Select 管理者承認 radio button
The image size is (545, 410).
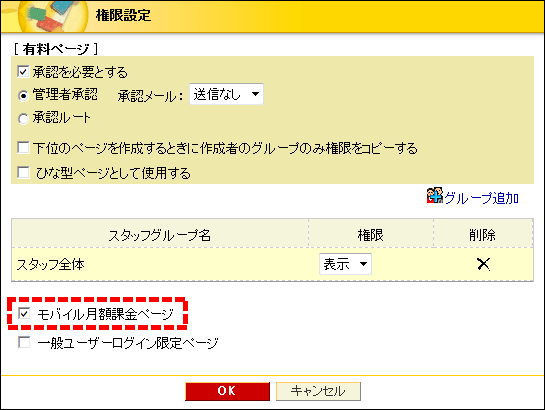[x=23, y=95]
